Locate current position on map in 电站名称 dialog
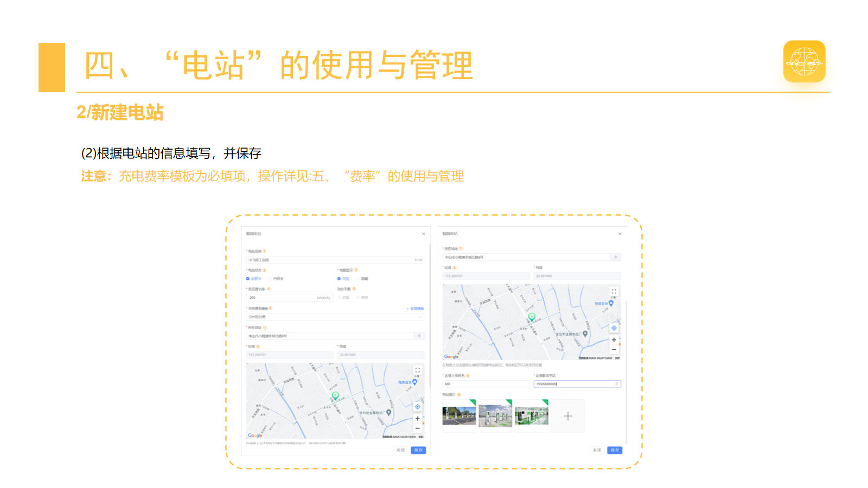The image size is (868, 488). [418, 407]
